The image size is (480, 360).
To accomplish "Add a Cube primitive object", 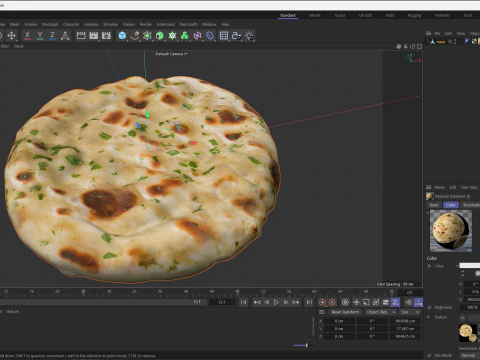I will tap(122, 35).
